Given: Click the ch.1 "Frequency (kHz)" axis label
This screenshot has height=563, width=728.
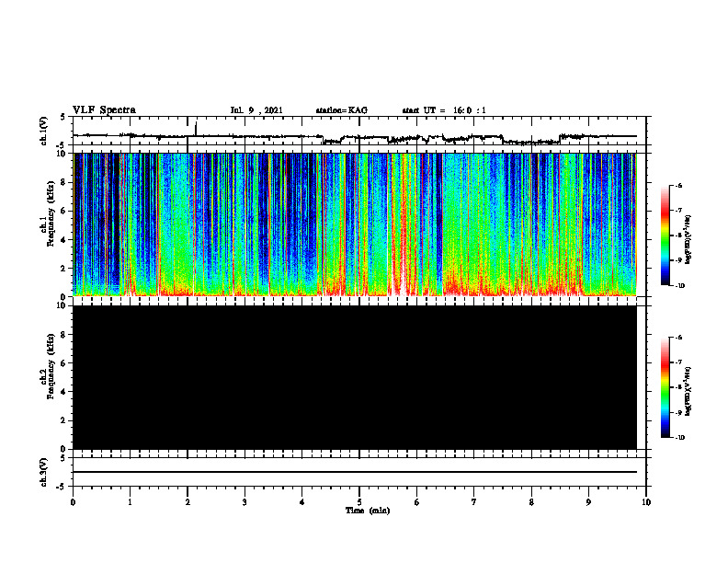Looking at the screenshot, I should click(51, 214).
